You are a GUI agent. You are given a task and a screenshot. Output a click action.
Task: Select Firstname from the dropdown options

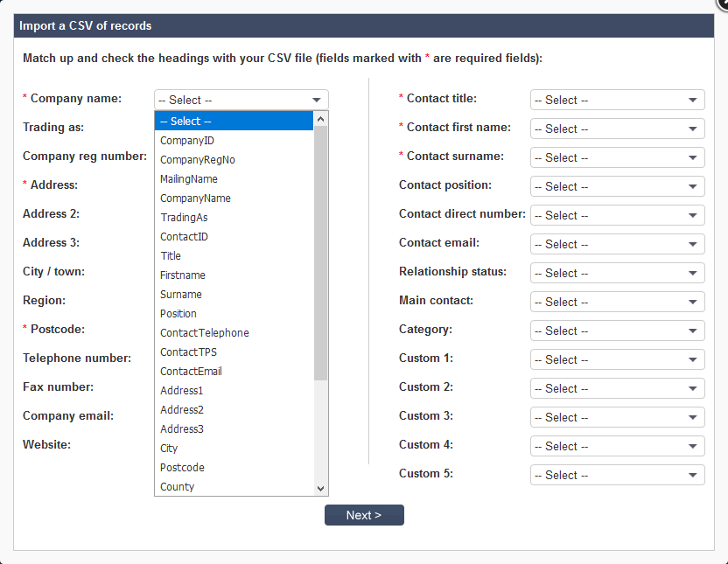point(183,275)
